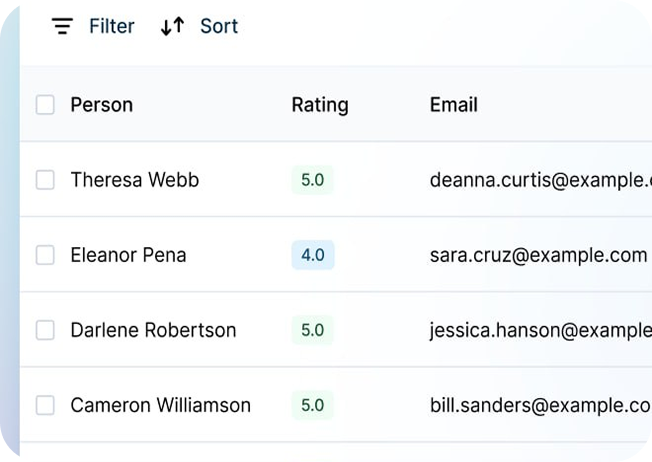
Task: Click the jessica.hanson email address
Action: click(x=540, y=330)
